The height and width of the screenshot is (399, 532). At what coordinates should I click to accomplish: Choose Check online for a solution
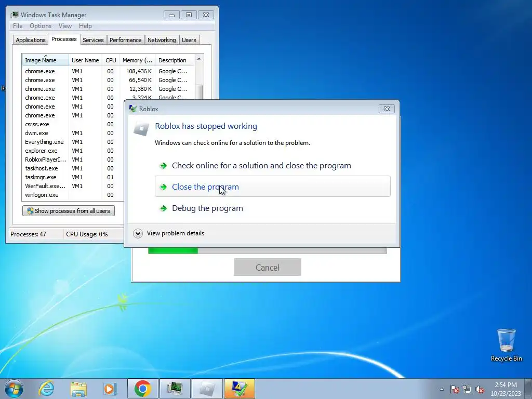click(x=273, y=166)
